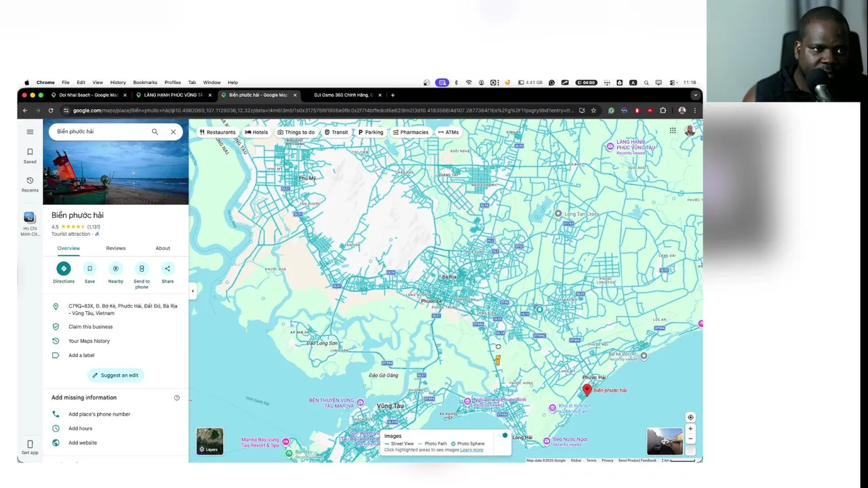The height and width of the screenshot is (488, 868).
Task: Switch to Doi Nhai Beach tab
Action: pyautogui.click(x=88, y=95)
